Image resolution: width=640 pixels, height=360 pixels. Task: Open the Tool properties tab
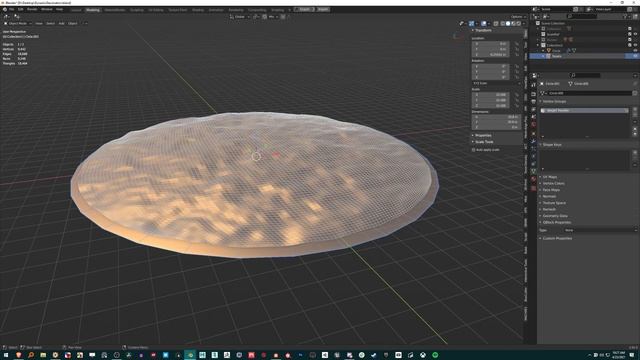click(x=533, y=84)
